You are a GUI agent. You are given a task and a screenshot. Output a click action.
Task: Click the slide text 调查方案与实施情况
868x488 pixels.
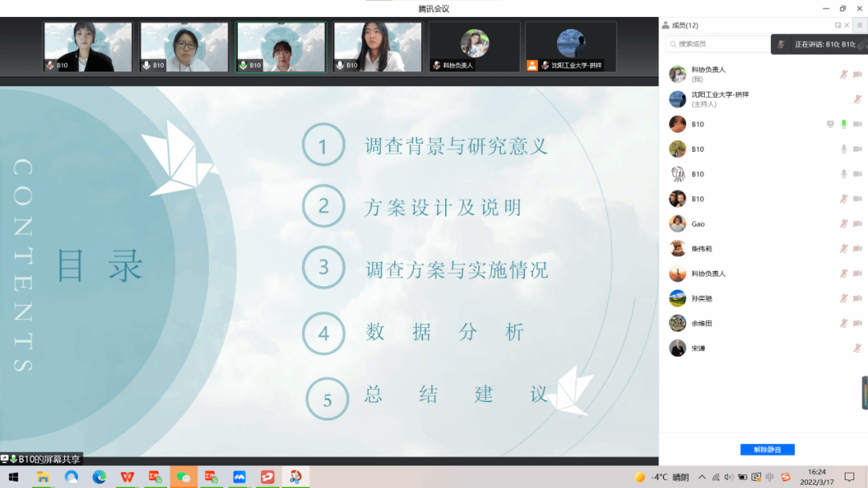pos(457,270)
